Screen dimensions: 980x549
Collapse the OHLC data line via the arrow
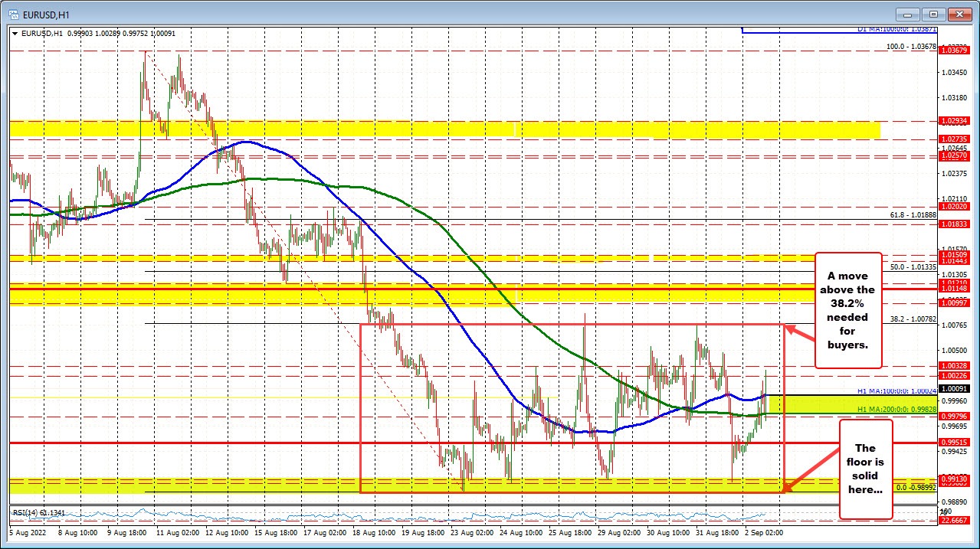pos(15,34)
